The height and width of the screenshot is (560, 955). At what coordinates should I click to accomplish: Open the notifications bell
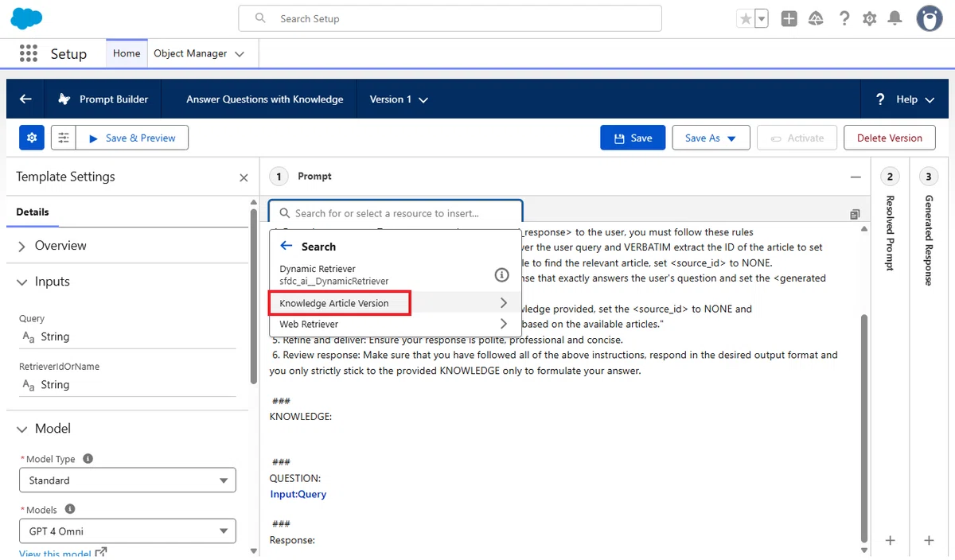click(x=895, y=19)
